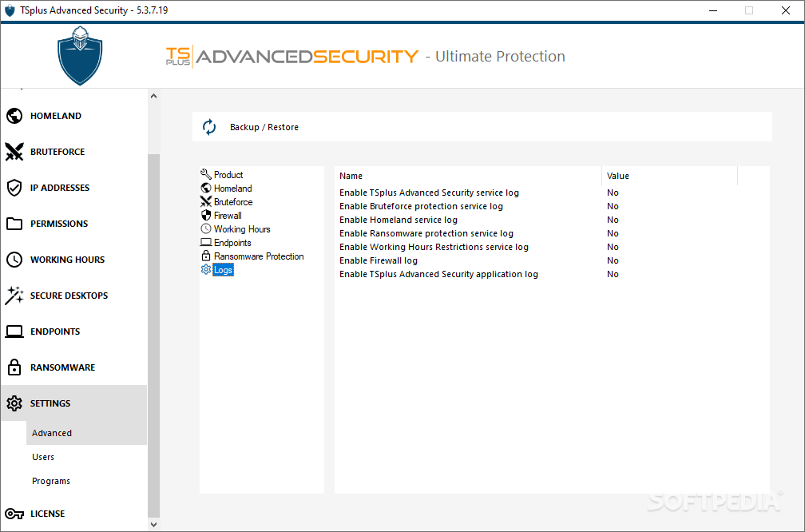The width and height of the screenshot is (805, 532).
Task: Click the License key icon
Action: pyautogui.click(x=14, y=514)
